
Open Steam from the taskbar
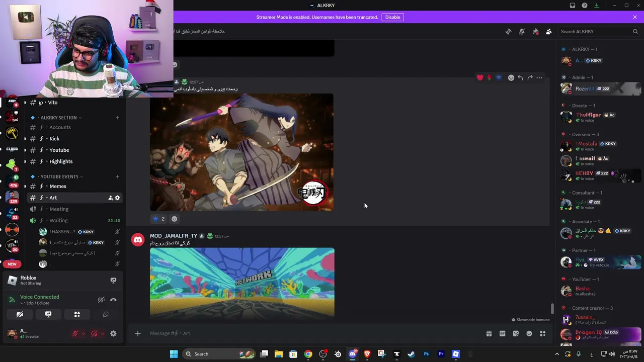(411, 354)
